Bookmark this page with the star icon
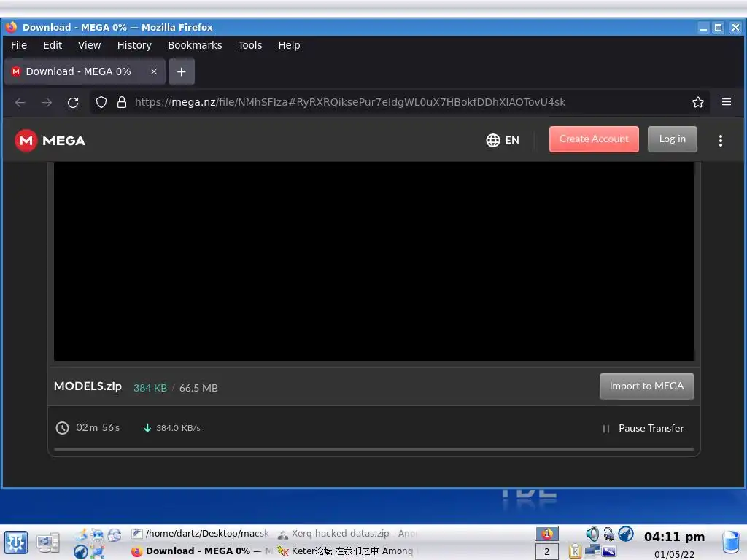 pyautogui.click(x=698, y=102)
